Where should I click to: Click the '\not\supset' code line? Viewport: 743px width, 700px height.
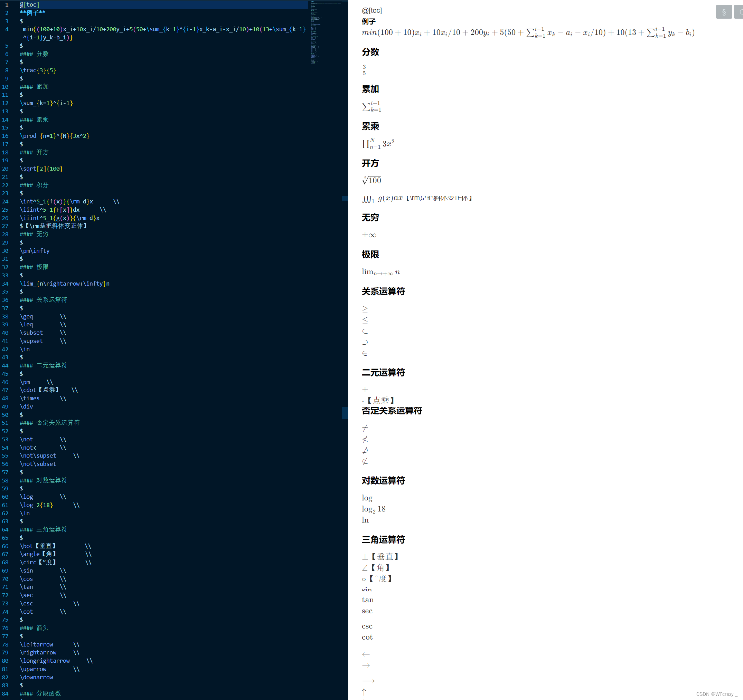38,456
